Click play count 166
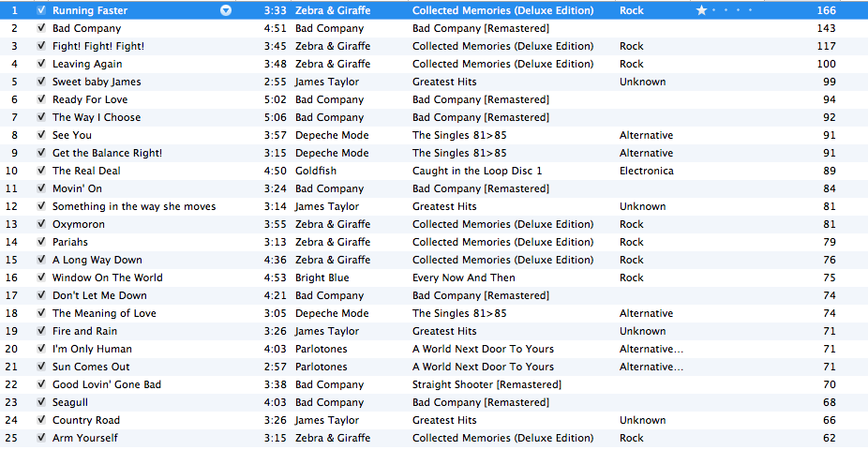 (x=827, y=10)
